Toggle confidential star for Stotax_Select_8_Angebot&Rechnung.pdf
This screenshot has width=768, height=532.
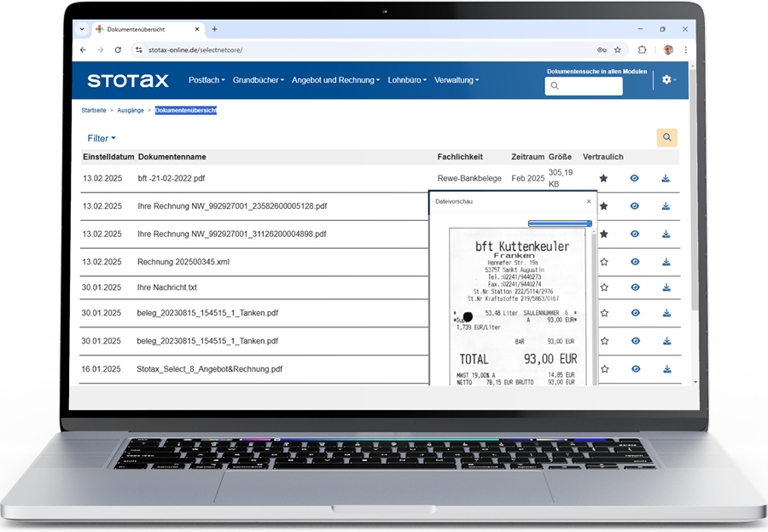pyautogui.click(x=605, y=369)
